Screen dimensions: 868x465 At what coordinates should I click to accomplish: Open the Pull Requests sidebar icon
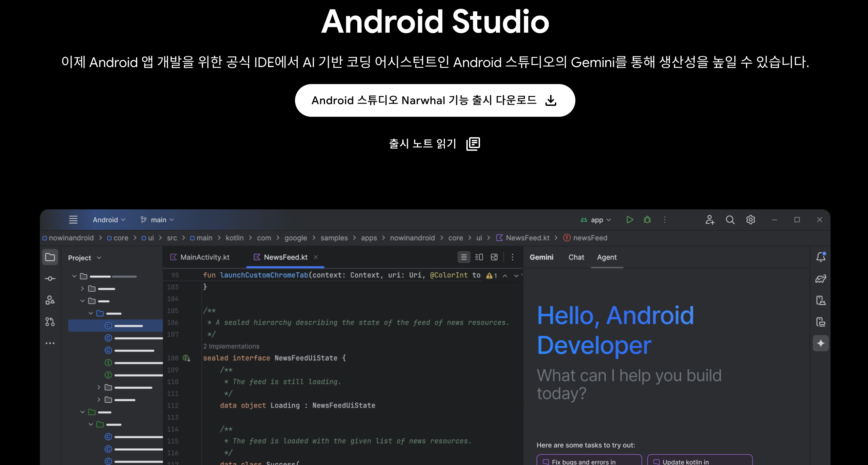[x=50, y=322]
